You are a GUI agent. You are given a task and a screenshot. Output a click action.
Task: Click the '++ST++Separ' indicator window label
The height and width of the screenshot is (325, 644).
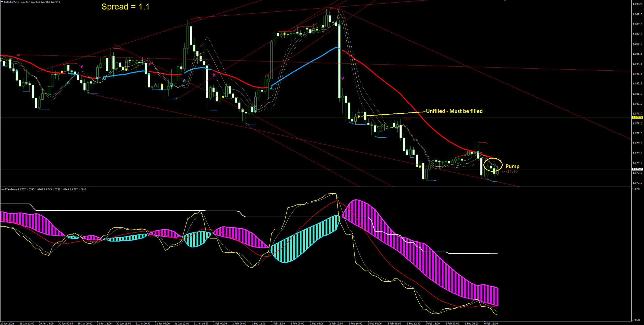point(9,189)
